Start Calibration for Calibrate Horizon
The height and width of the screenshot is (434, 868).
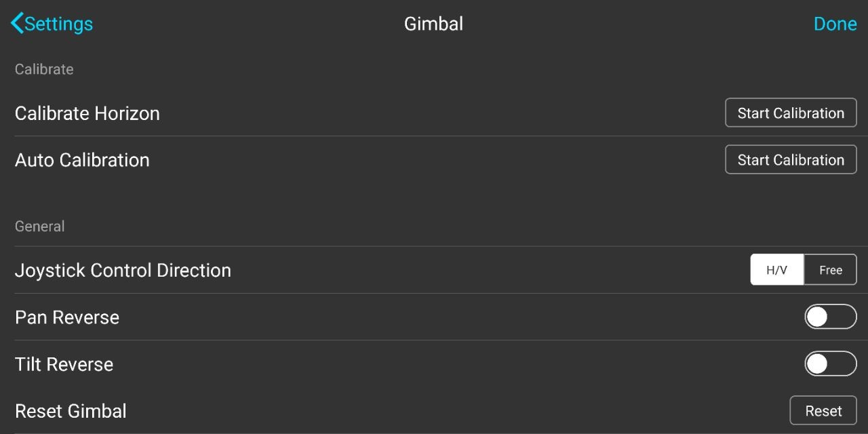tap(791, 113)
